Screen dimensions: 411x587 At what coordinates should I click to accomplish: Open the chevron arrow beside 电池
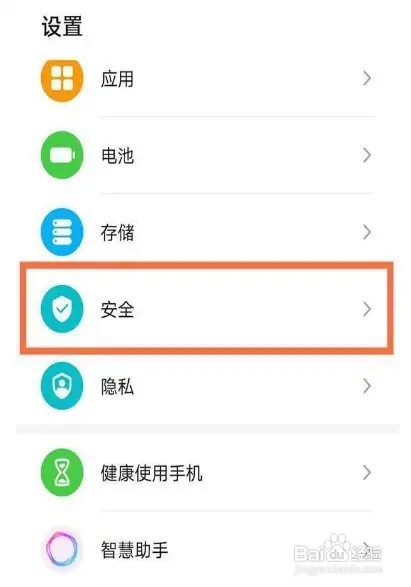tap(367, 155)
